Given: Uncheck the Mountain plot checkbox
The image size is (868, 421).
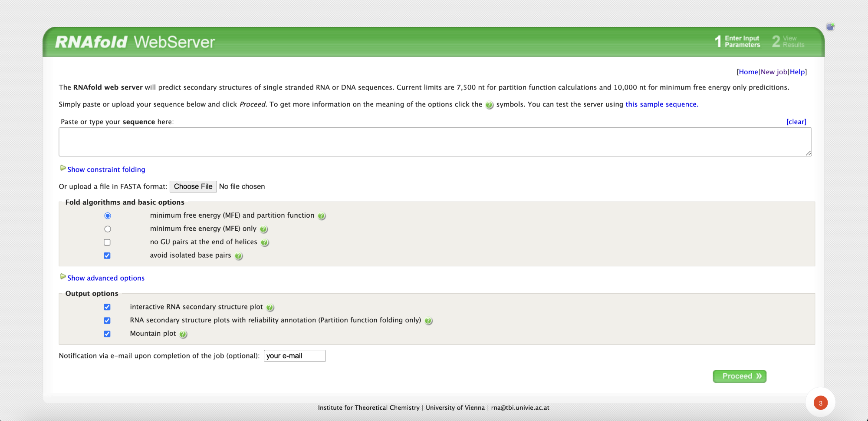Looking at the screenshot, I should (x=107, y=334).
